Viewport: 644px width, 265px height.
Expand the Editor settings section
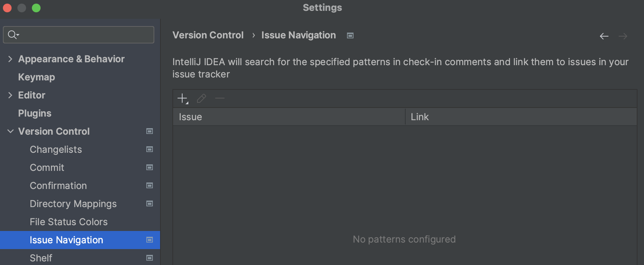10,95
